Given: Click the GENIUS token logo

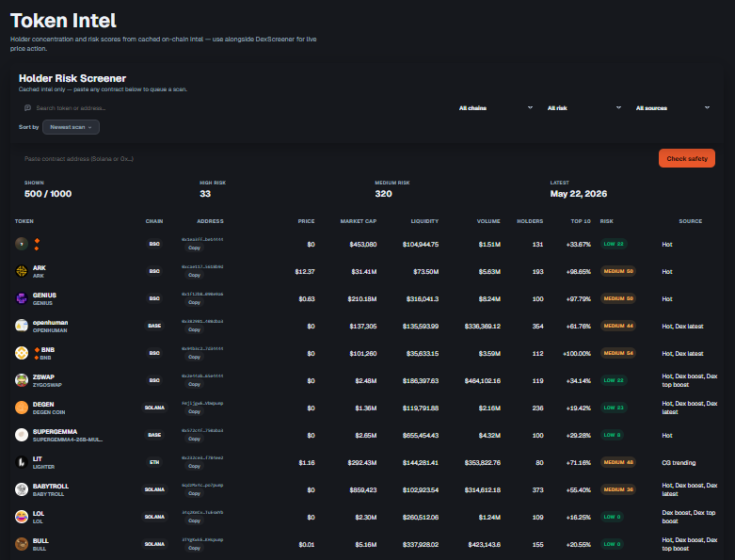Looking at the screenshot, I should (22, 298).
